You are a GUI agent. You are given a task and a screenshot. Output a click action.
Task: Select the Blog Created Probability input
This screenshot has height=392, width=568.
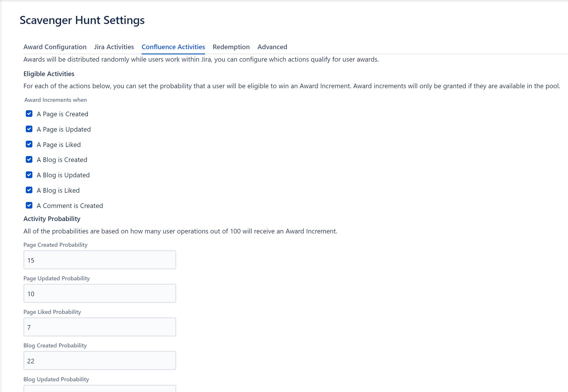pyautogui.click(x=100, y=360)
